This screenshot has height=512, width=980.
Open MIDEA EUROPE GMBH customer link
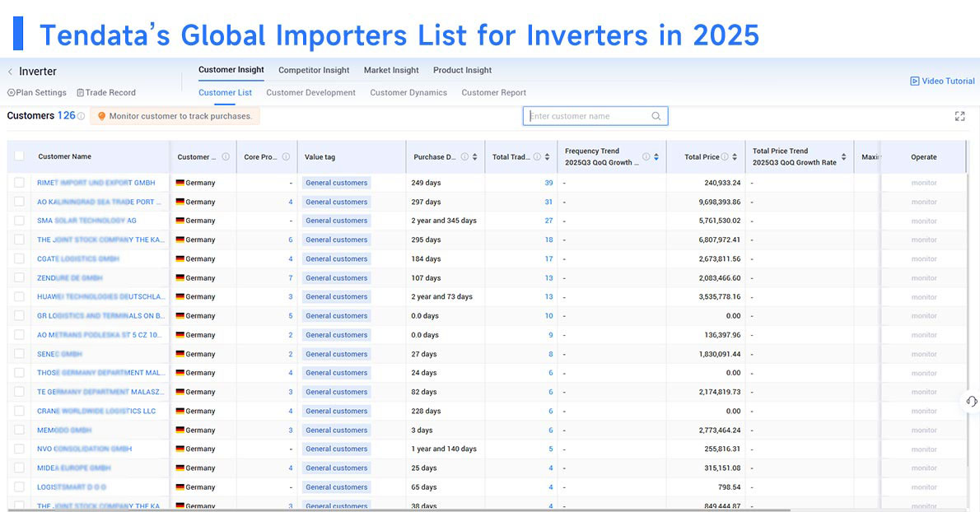[74, 468]
